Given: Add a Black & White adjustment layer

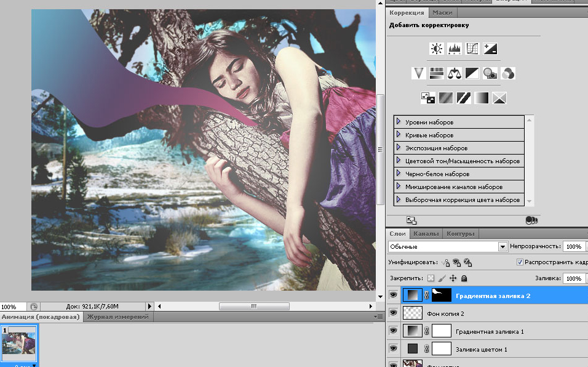Looking at the screenshot, I should coord(472,73).
